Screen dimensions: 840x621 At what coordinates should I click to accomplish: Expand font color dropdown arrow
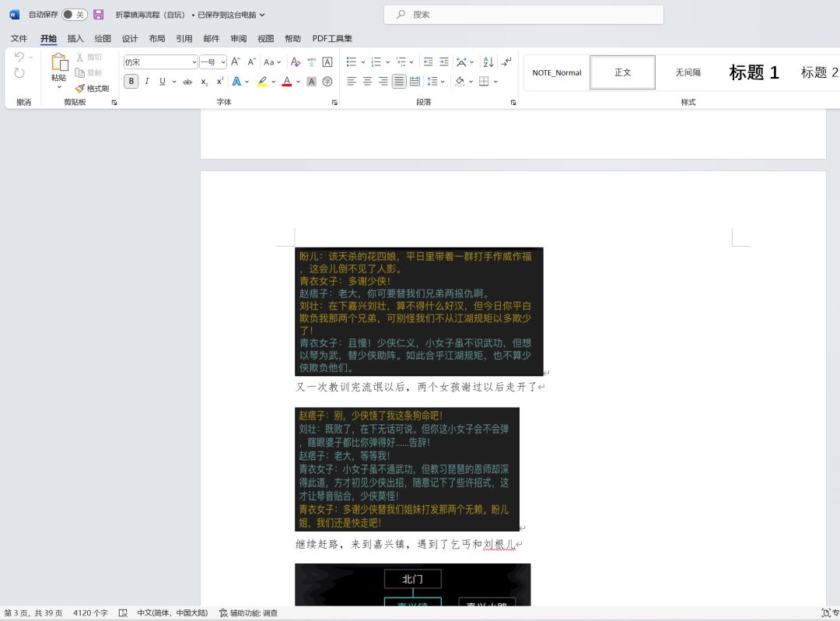(x=299, y=82)
